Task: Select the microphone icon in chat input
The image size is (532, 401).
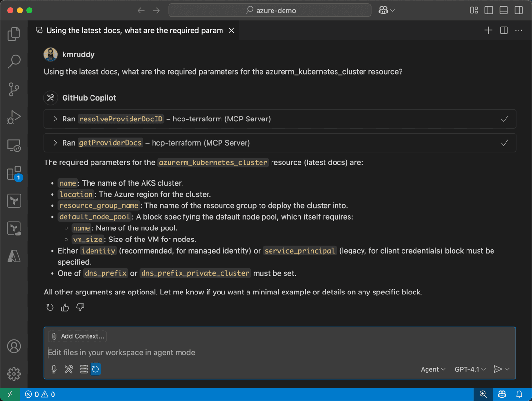Action: (x=53, y=369)
